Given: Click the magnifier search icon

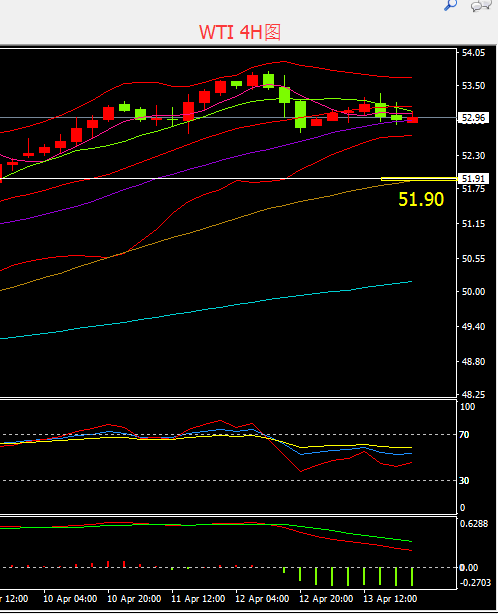Looking at the screenshot, I should [450, 5].
